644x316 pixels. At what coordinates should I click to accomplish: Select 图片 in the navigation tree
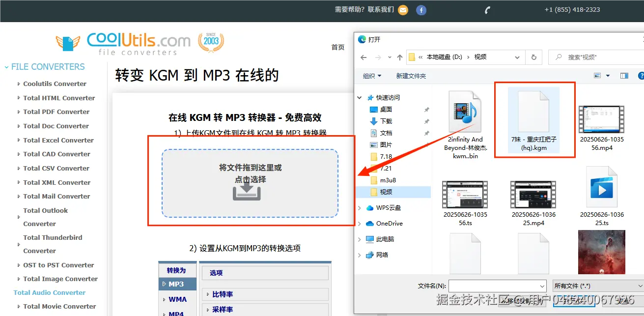point(386,144)
